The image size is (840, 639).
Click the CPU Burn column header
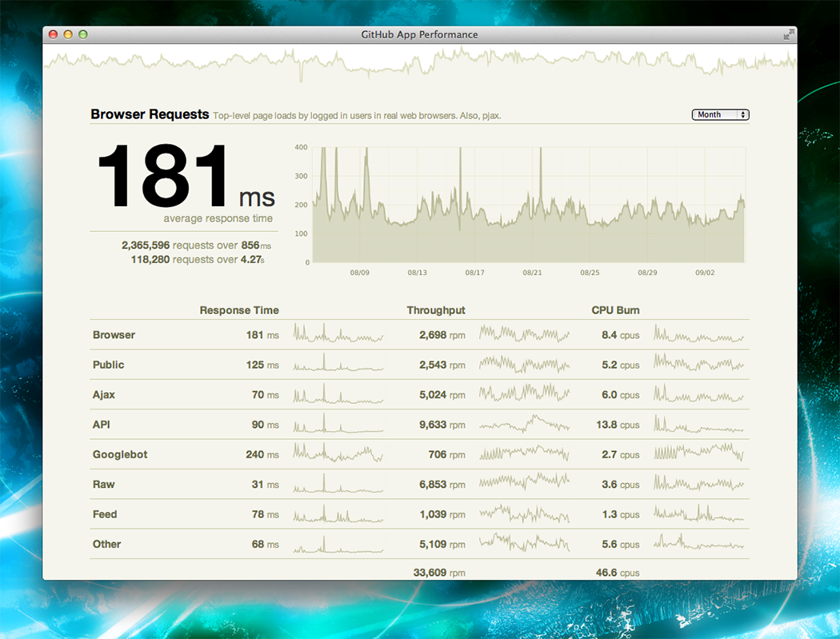[615, 310]
